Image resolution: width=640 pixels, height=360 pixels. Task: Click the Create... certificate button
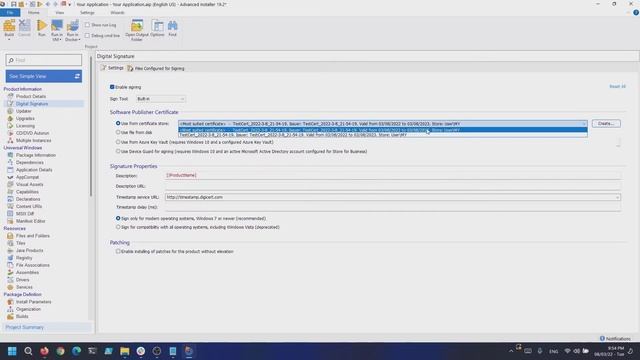[606, 123]
